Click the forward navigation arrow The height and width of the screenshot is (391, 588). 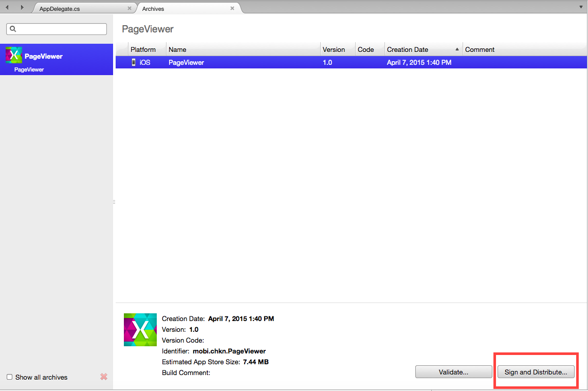(x=21, y=7)
